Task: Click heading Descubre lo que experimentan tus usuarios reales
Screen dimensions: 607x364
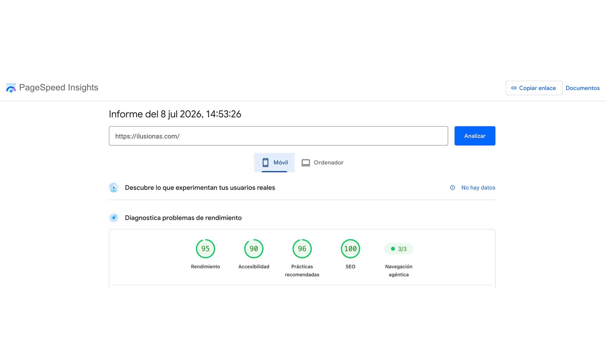Action: (200, 188)
